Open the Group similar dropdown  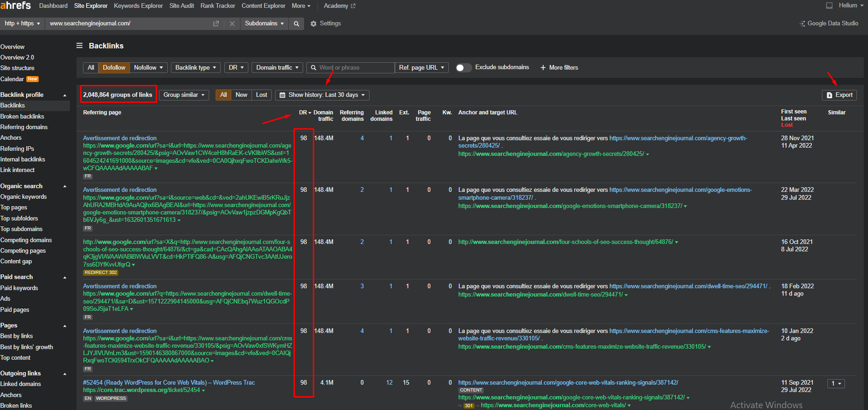click(184, 95)
